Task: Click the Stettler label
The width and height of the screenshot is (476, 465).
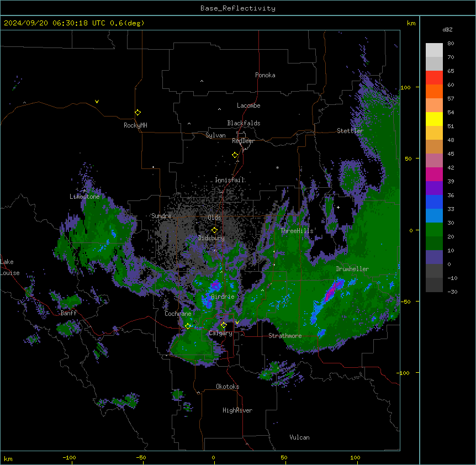Action: coord(350,131)
